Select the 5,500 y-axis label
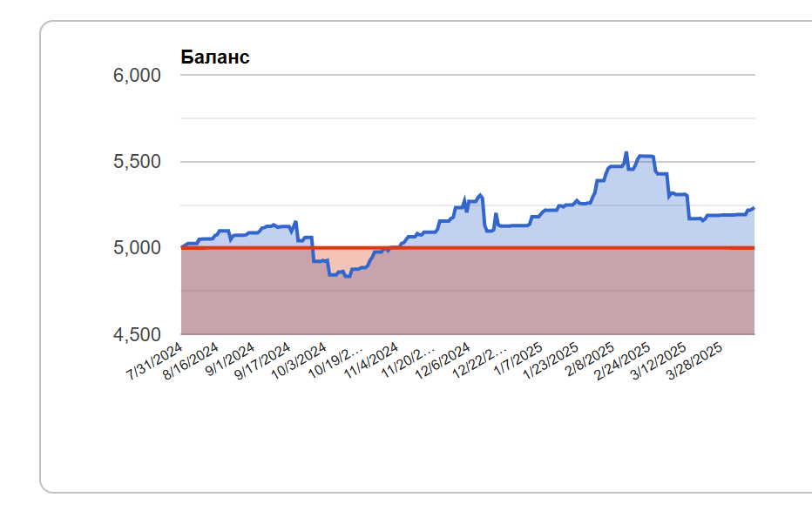 137,162
